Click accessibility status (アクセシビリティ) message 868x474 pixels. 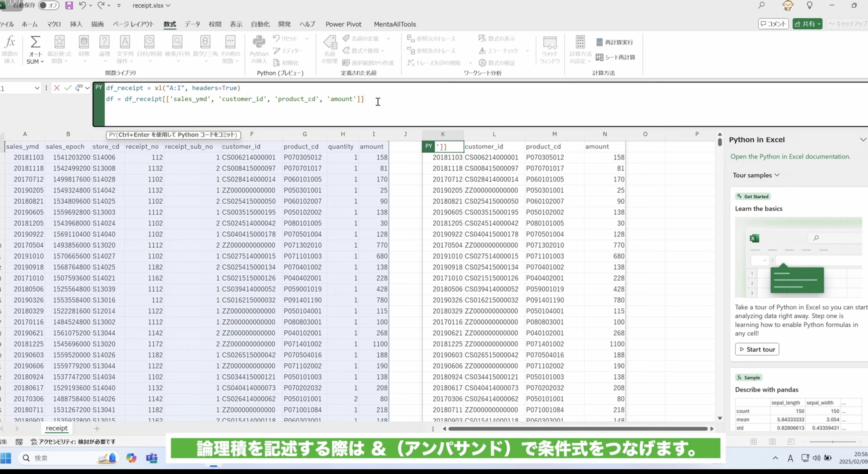73,442
